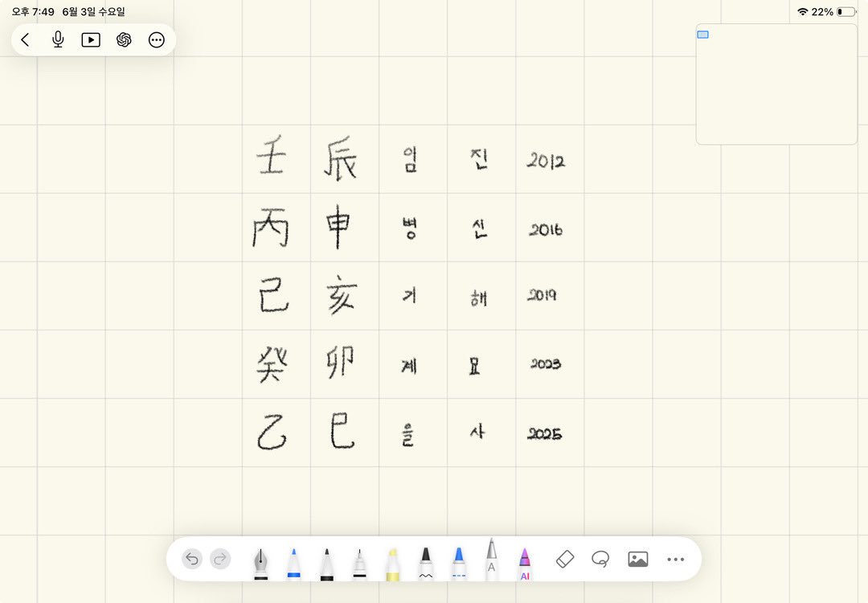Tap the handwritten character 辰
868x603 pixels.
341,158
